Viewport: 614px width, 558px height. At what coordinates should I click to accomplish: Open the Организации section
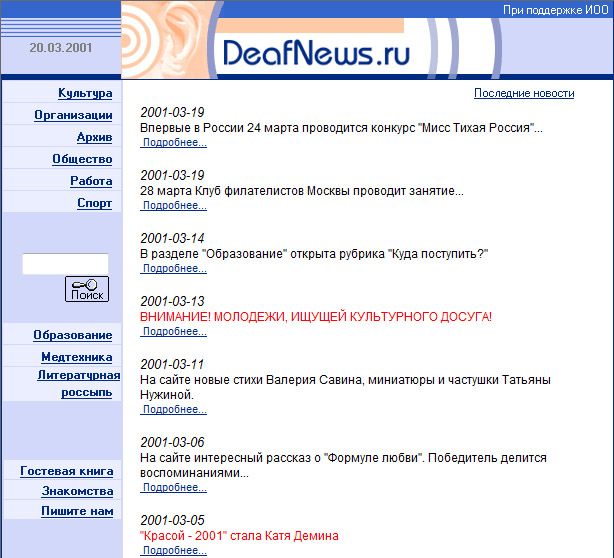(x=73, y=115)
